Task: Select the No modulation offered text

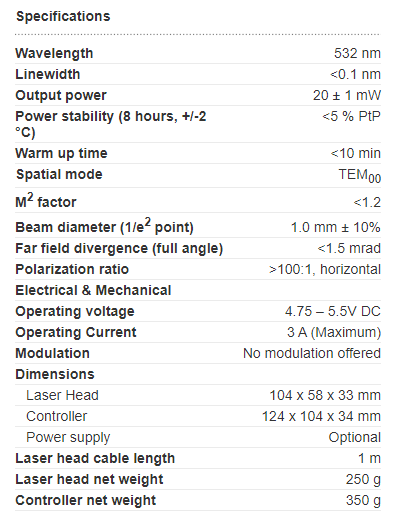Action: click(312, 353)
